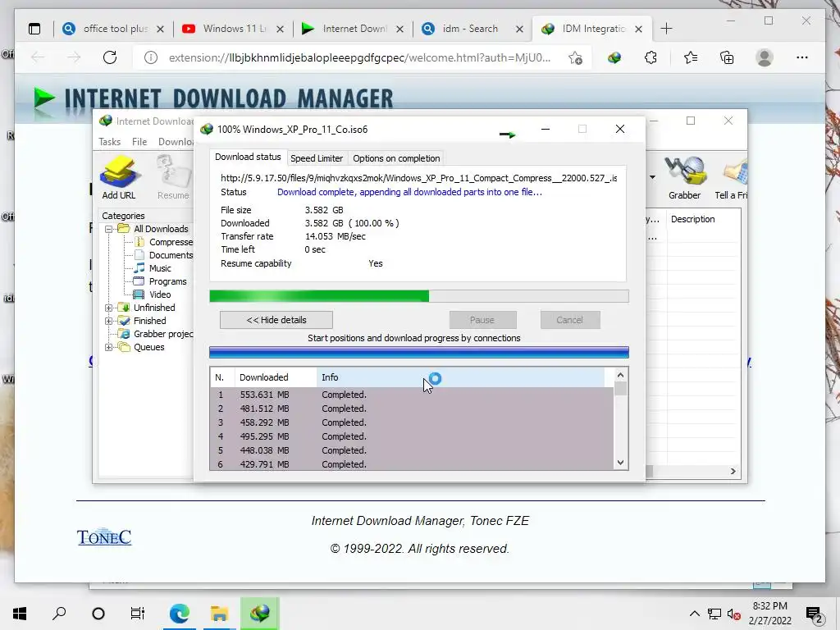Open Microsoft Edge from taskbar
This screenshot has height=630, width=840.
click(180, 614)
